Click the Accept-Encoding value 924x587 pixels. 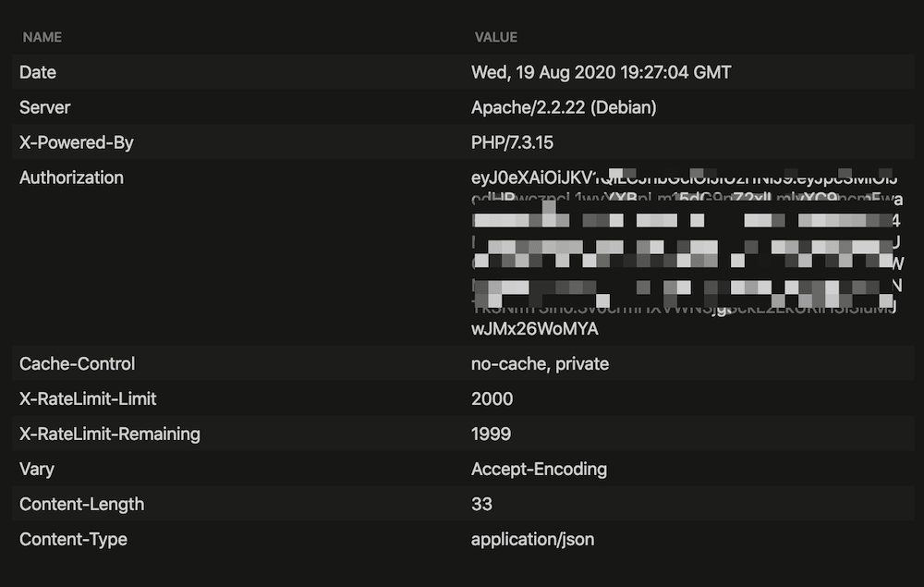[x=539, y=469]
